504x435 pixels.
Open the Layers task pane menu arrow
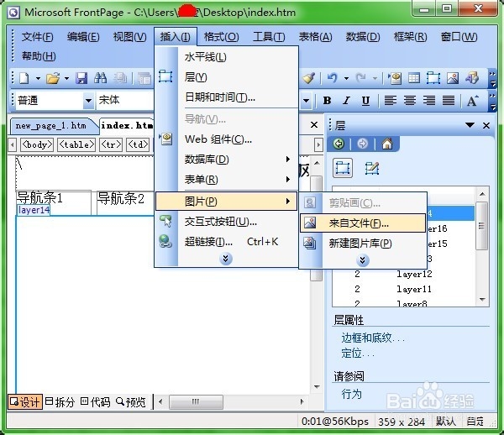[470, 125]
